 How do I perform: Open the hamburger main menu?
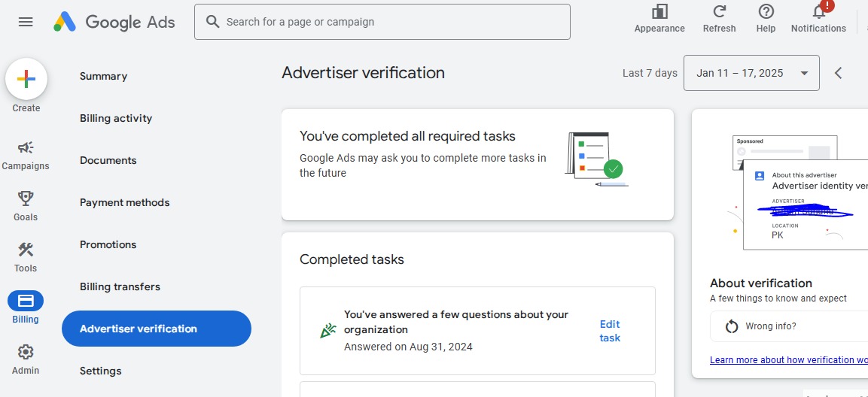tap(26, 22)
